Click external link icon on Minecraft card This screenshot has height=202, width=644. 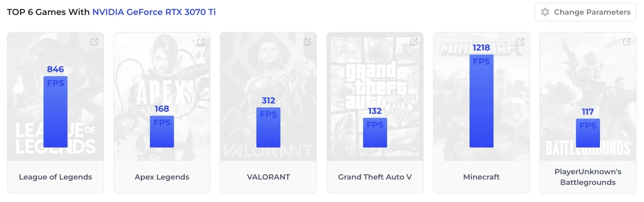pos(520,42)
